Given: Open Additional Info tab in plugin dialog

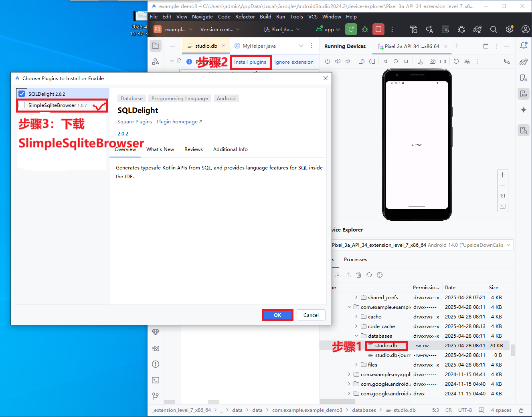Looking at the screenshot, I should [x=231, y=149].
